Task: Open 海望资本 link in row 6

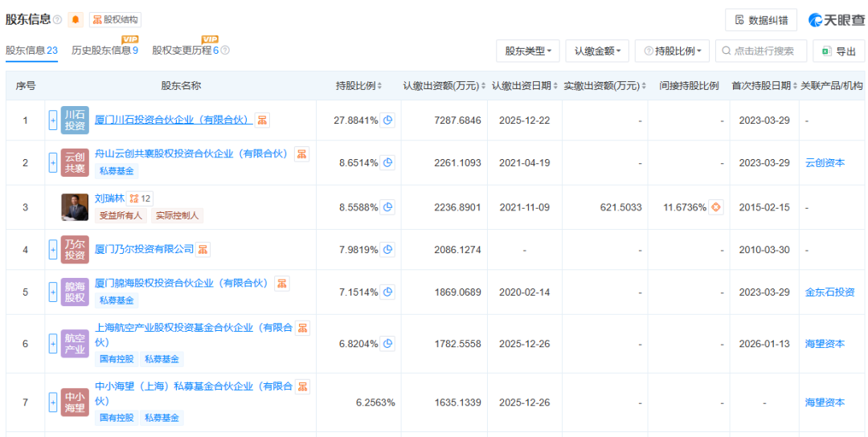Action: (x=825, y=344)
